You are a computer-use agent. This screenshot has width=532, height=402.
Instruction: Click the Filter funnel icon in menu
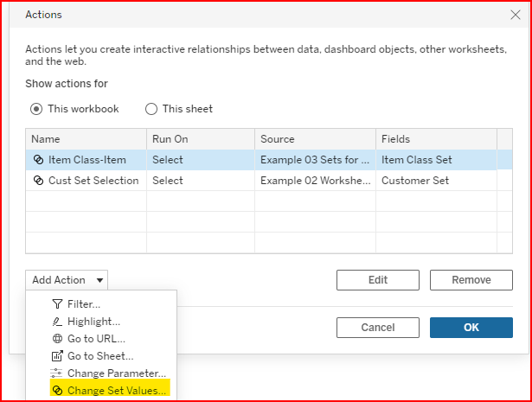tap(57, 304)
